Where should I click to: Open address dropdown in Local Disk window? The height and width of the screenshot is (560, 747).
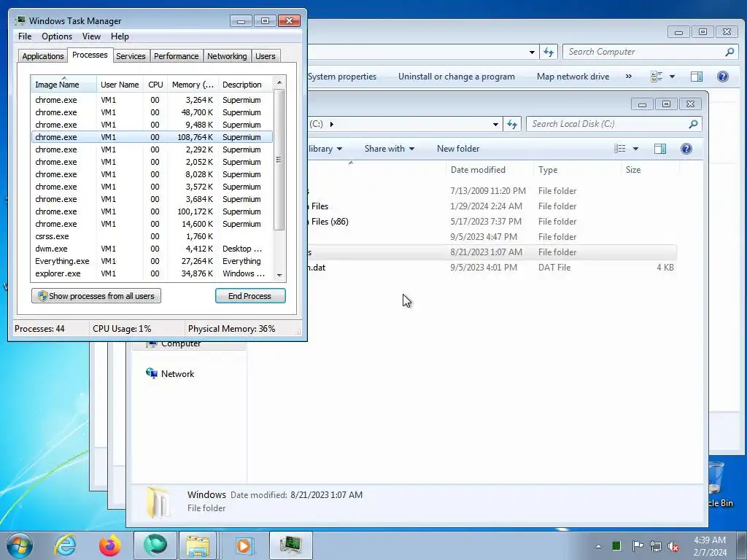495,124
